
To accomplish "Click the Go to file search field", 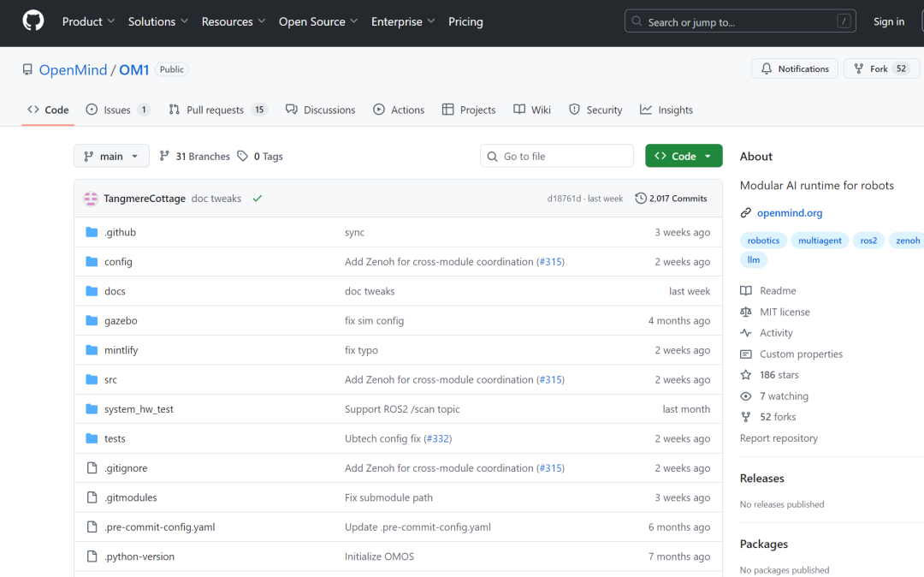I will click(x=556, y=156).
